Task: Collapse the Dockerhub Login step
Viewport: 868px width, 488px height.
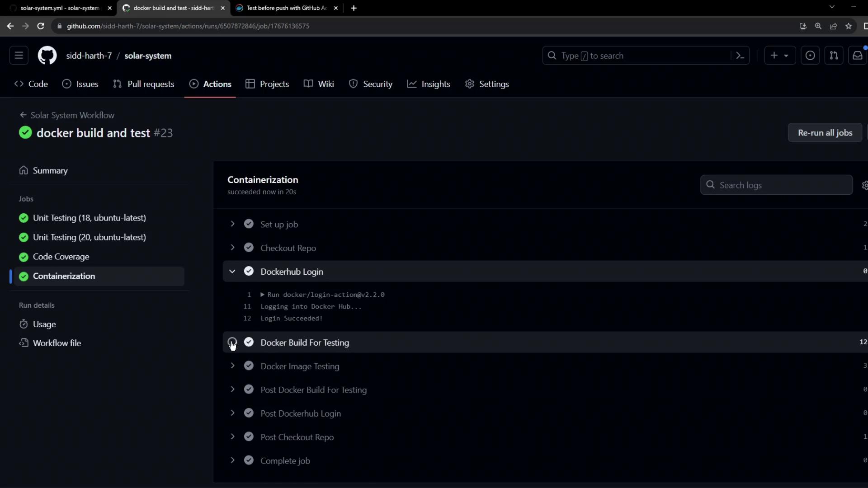Action: tap(232, 272)
